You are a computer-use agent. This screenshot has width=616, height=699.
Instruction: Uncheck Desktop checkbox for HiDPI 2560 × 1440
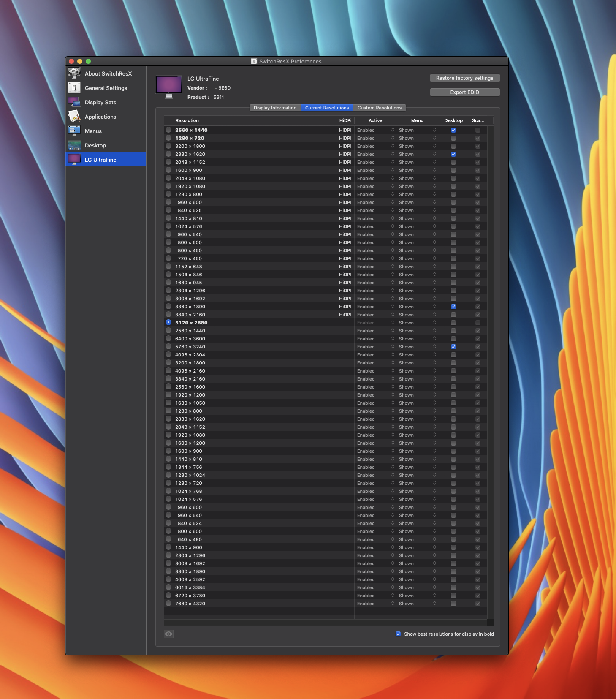click(x=453, y=130)
